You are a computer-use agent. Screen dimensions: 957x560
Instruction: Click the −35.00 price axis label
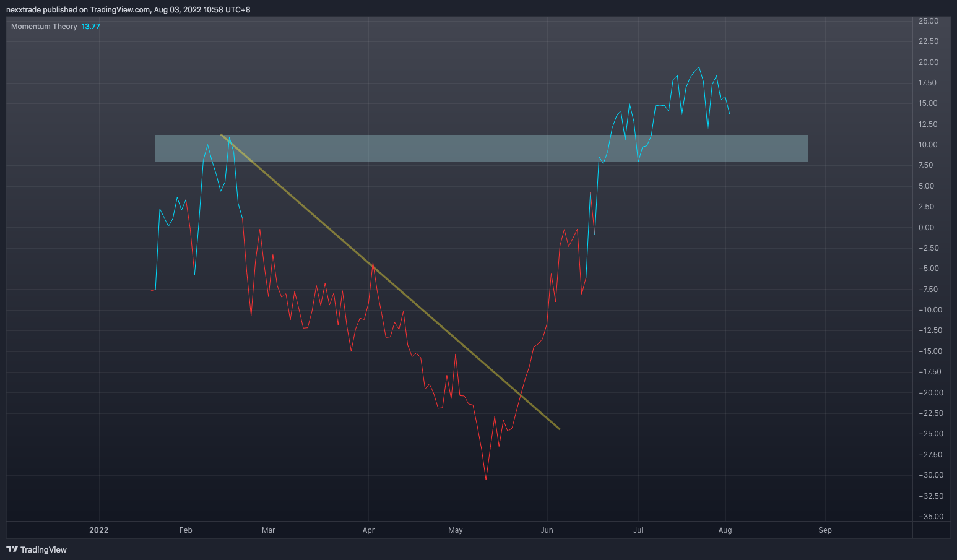(x=931, y=517)
